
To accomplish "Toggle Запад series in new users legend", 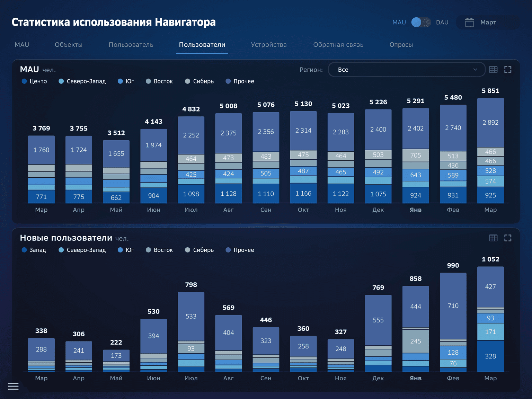I will tap(34, 250).
